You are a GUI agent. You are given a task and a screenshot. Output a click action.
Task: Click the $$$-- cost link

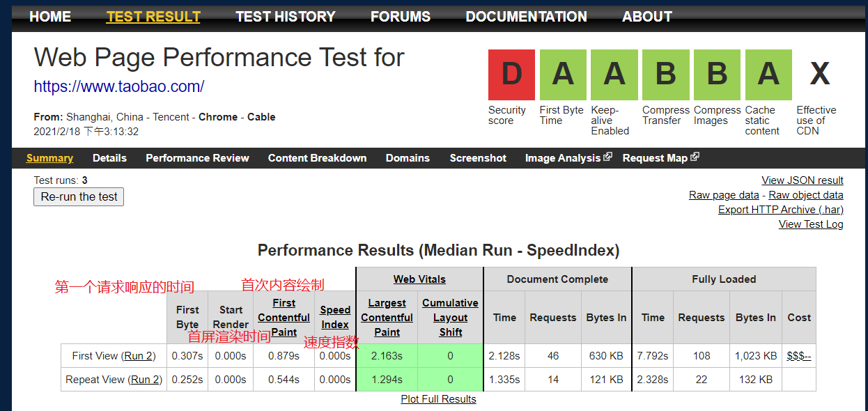click(799, 356)
